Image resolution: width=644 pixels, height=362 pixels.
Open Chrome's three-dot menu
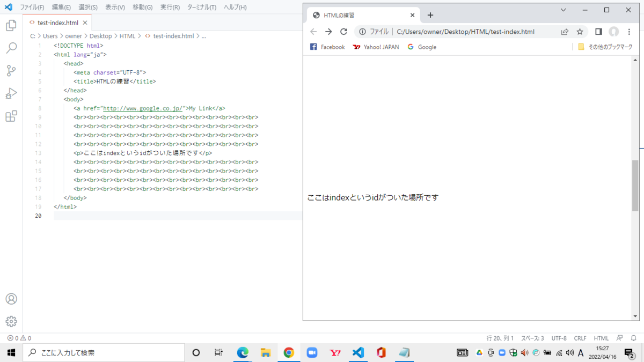[x=629, y=32]
